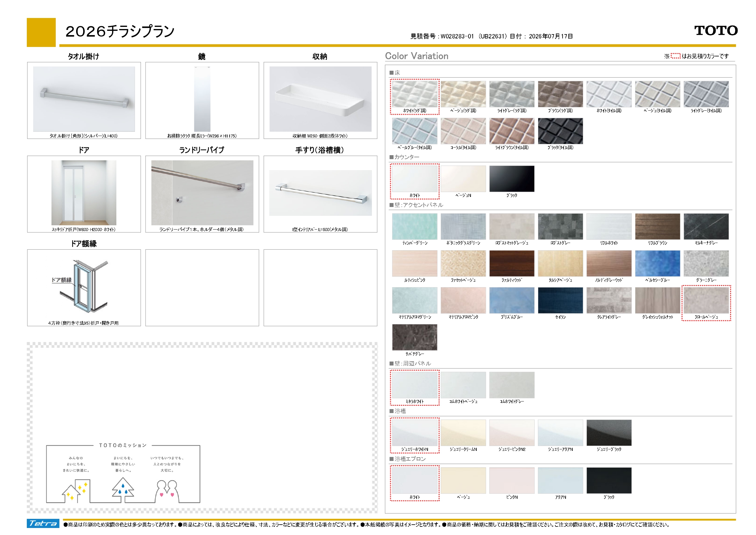Open the laundry pipe product image
Screen dimensions: 756x535
coord(202,193)
